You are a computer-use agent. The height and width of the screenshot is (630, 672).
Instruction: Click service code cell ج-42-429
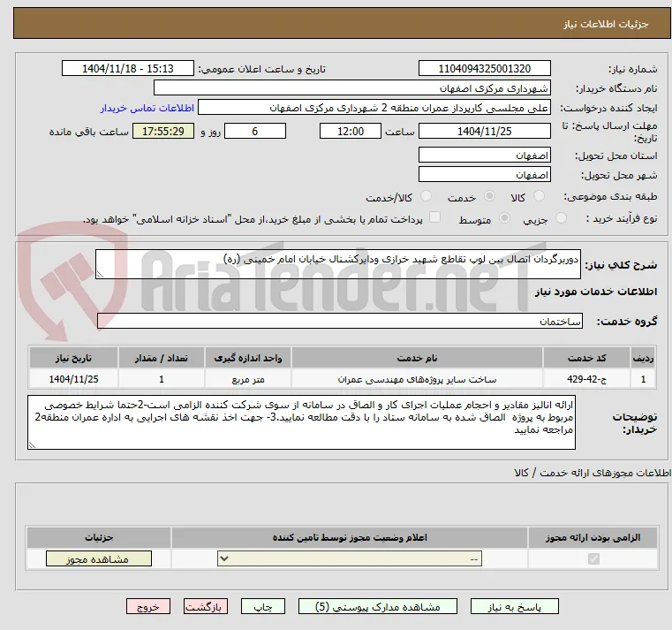(586, 380)
